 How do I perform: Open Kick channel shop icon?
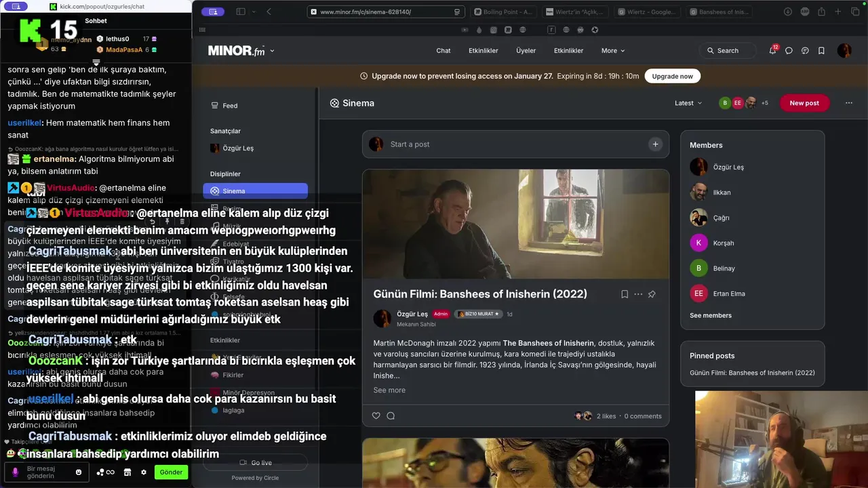127,472
